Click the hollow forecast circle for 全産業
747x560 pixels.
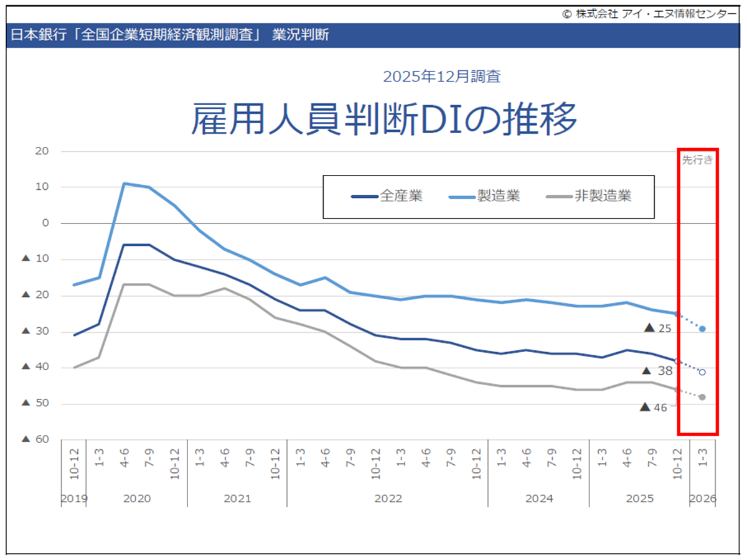(702, 372)
